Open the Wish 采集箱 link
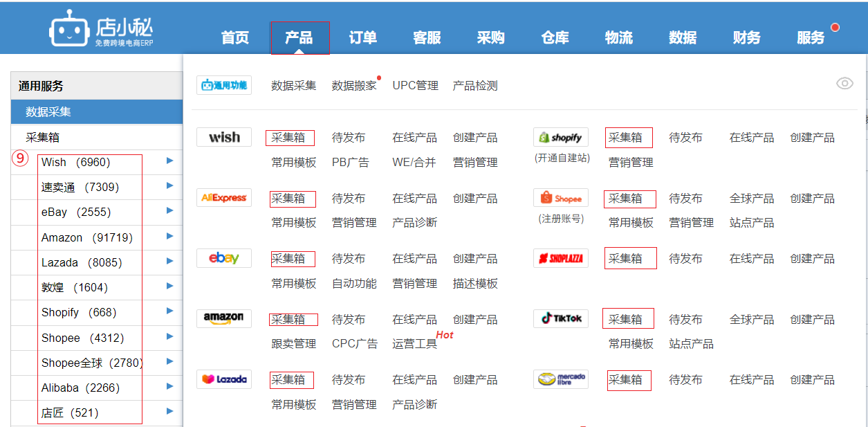The image size is (868, 427). [288, 138]
